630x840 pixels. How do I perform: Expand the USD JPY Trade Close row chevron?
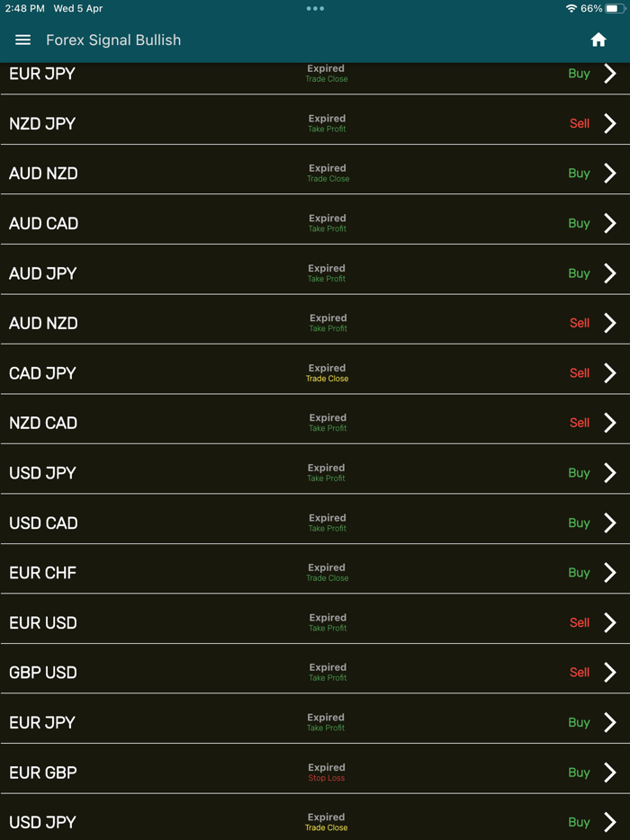(608, 822)
